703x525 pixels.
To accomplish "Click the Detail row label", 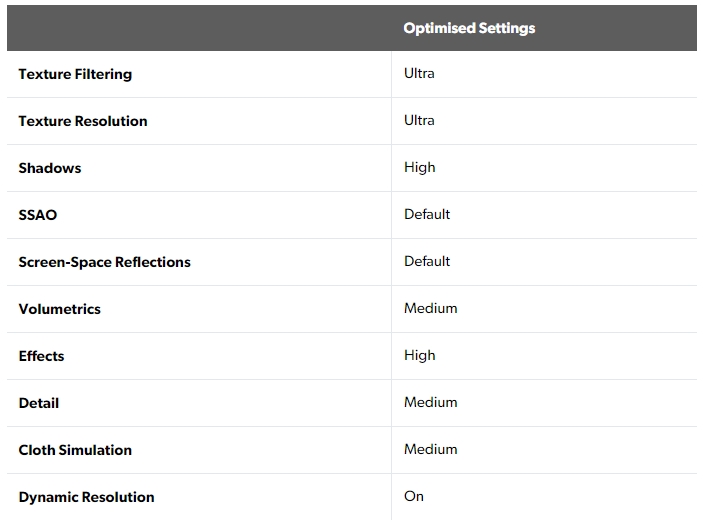I will 39,403.
